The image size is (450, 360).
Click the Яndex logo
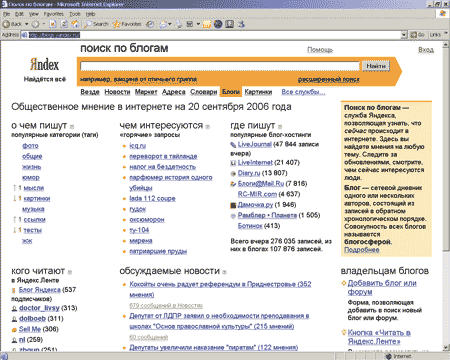(x=44, y=64)
